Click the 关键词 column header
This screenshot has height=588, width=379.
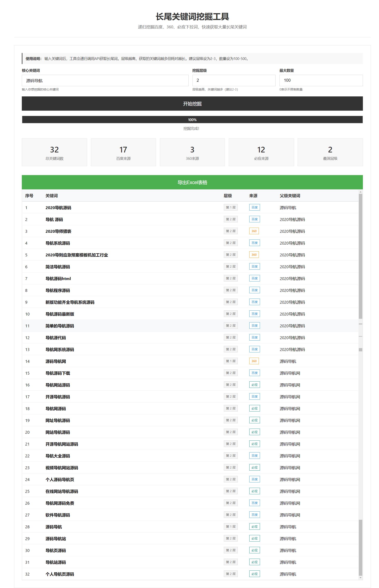click(x=51, y=196)
